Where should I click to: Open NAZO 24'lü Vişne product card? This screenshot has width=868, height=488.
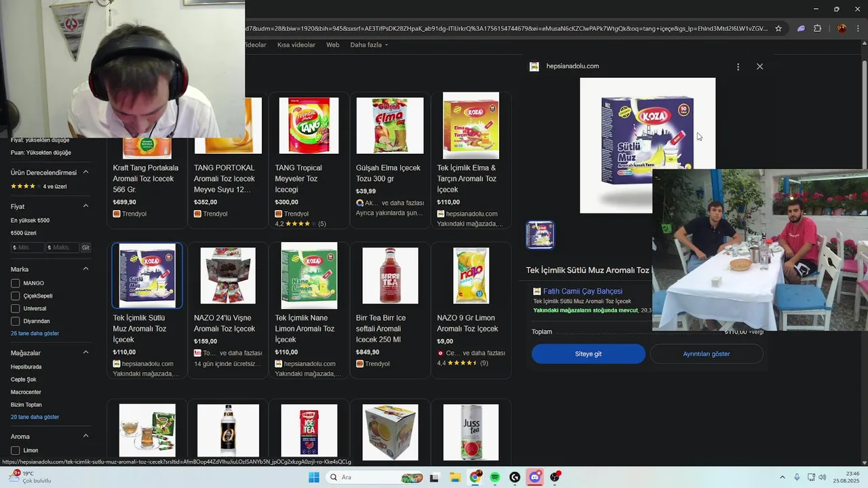(228, 310)
